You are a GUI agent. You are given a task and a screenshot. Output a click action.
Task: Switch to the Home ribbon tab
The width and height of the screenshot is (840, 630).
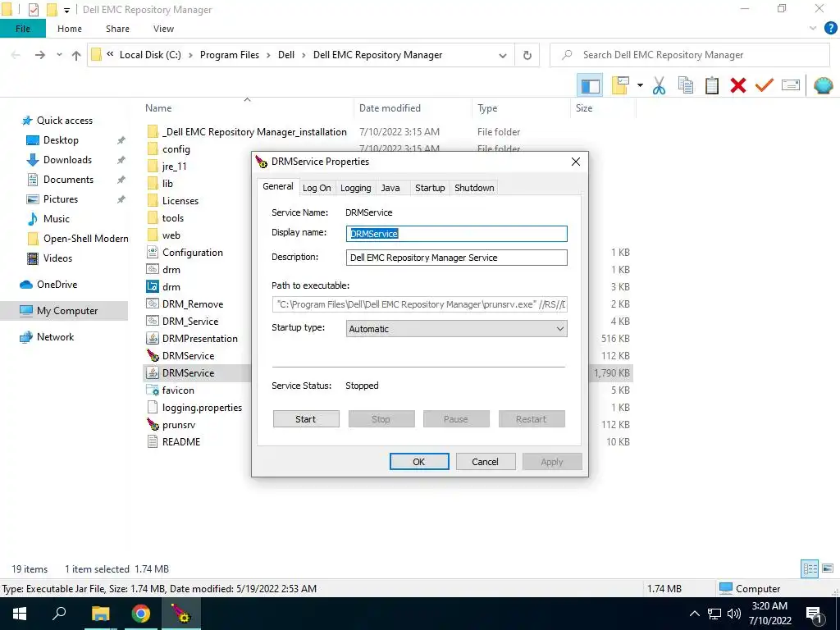(x=70, y=29)
